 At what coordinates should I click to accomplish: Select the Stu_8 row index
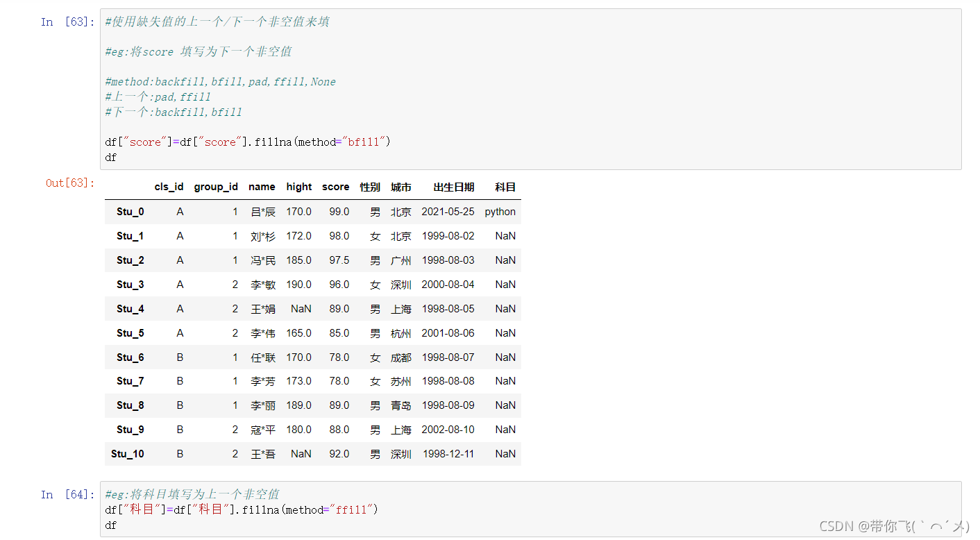tap(130, 405)
